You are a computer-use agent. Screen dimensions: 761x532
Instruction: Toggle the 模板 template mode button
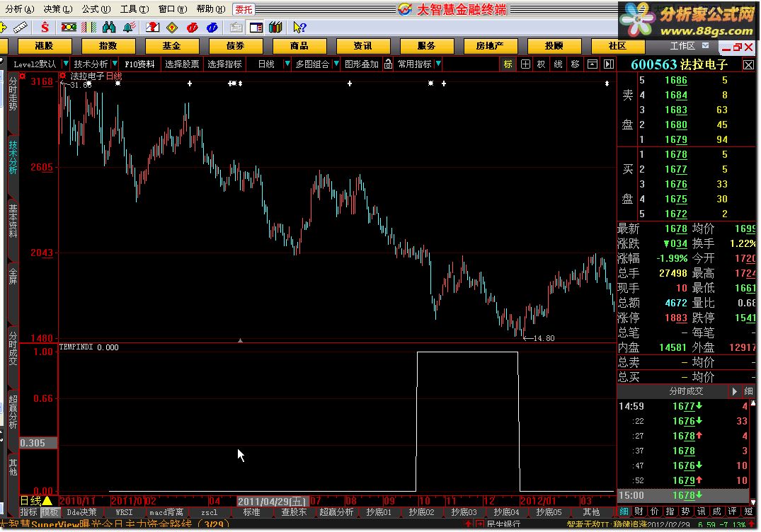pos(50,512)
